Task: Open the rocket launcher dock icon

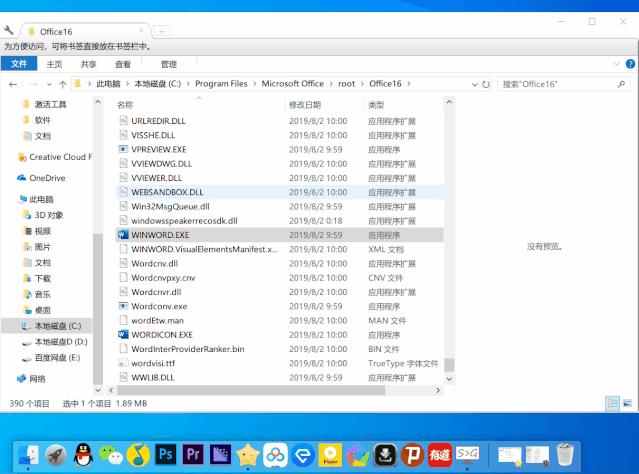Action: coord(56,454)
